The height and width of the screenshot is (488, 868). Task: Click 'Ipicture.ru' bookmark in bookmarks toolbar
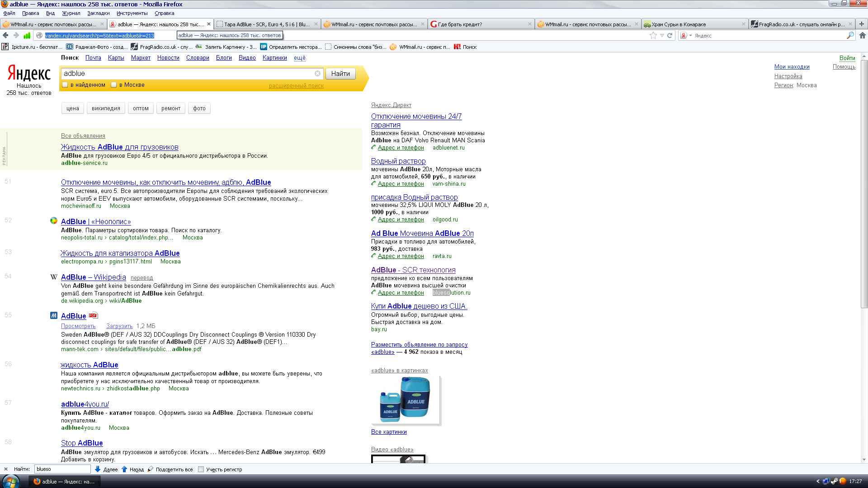point(33,47)
